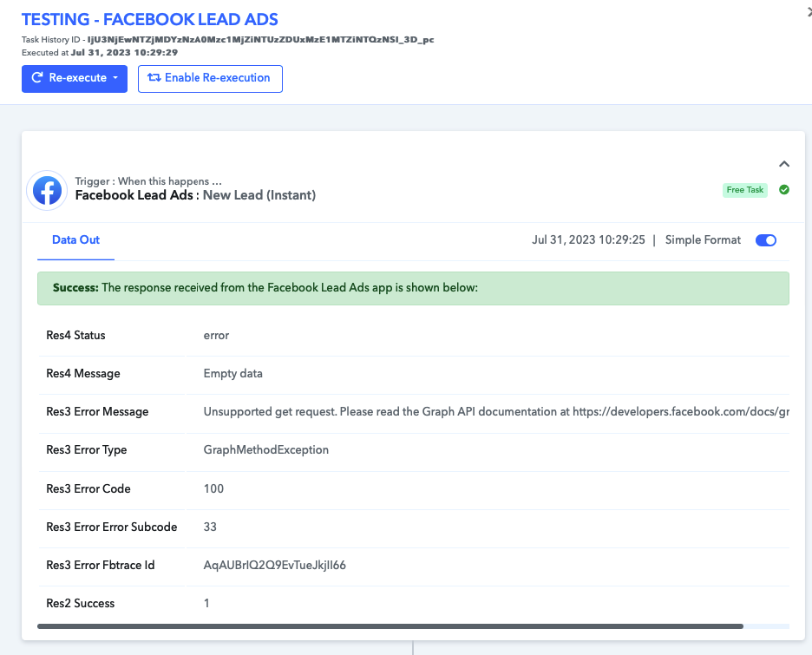Click the Res3 Error Type label

pyautogui.click(x=87, y=450)
